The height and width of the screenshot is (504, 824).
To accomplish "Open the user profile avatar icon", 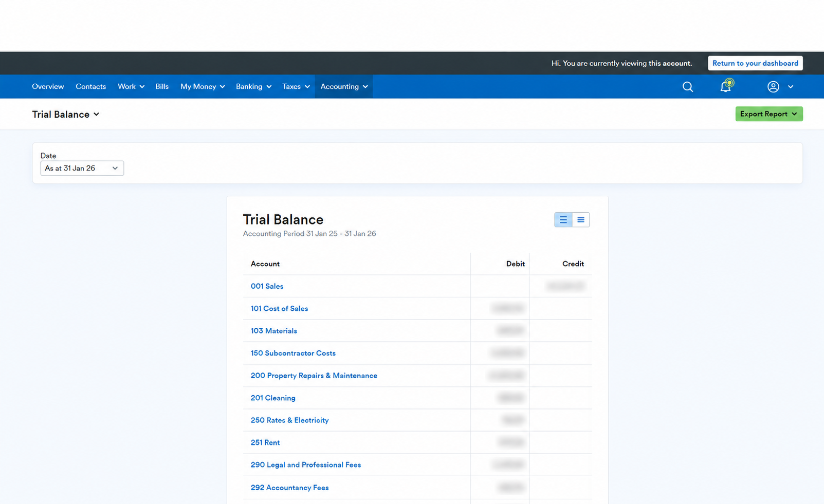I will click(773, 87).
